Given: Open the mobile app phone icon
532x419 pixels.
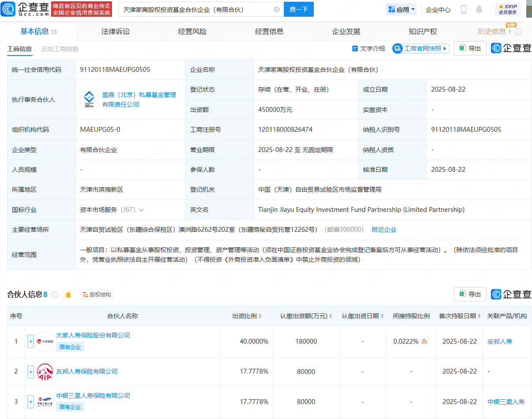Looking at the screenshot, I should coord(464,9).
